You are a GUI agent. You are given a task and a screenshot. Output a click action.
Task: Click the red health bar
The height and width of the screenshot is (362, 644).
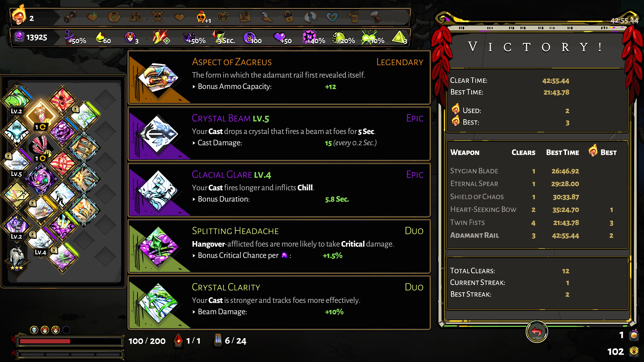click(x=69, y=341)
